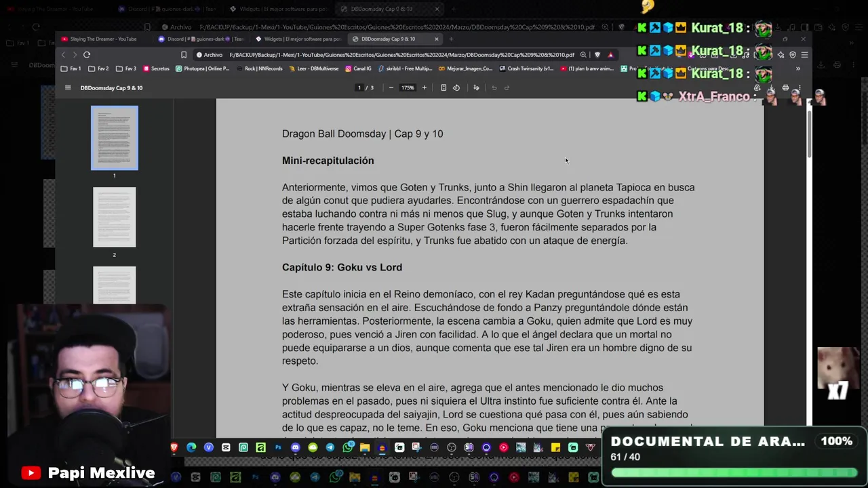Viewport: 868px width, 488px height.
Task: Open the PDF viewer sidebar menu icon
Action: [67, 87]
